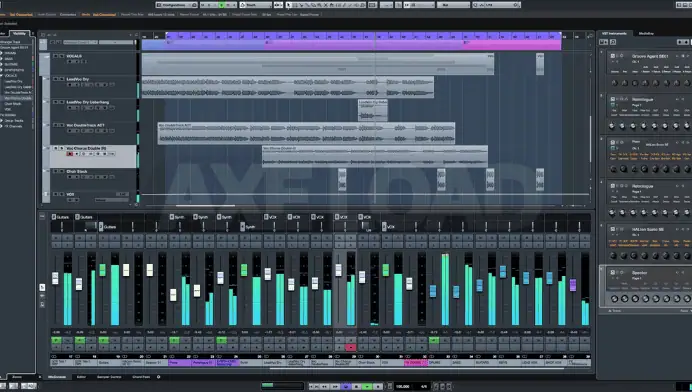Click green read automation on DRUMS mixer channel

coord(434,340)
